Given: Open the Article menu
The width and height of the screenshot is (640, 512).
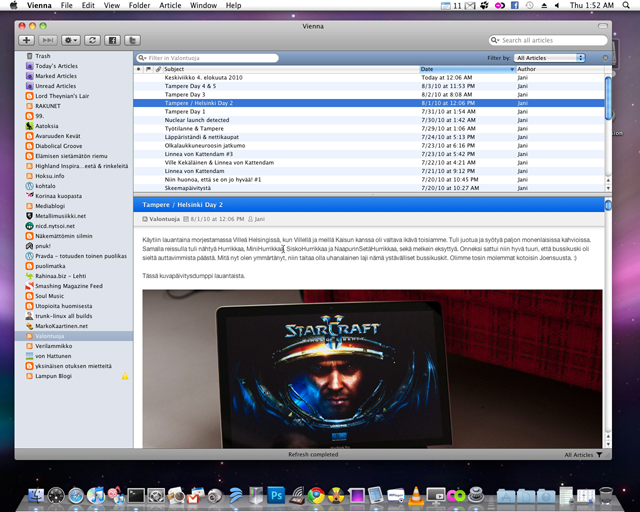Looking at the screenshot, I should coord(170,5).
